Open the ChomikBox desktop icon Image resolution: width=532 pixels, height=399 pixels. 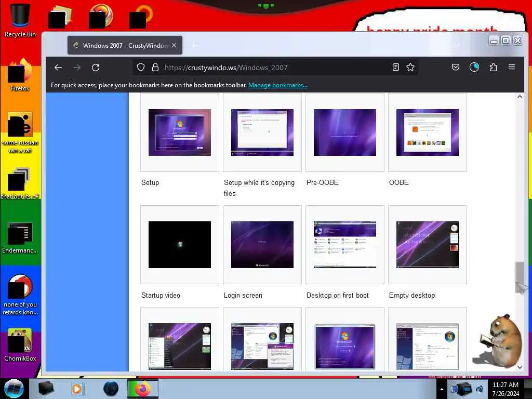[x=20, y=344]
